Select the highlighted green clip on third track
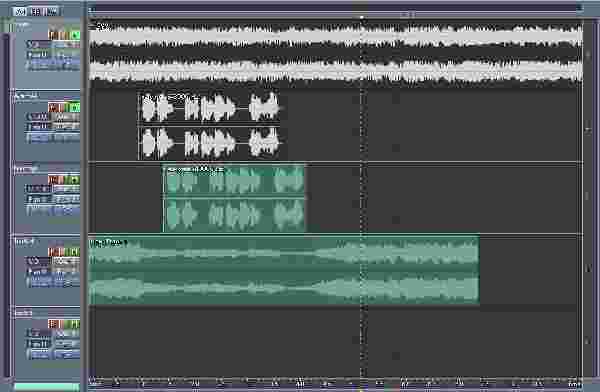 [234, 198]
